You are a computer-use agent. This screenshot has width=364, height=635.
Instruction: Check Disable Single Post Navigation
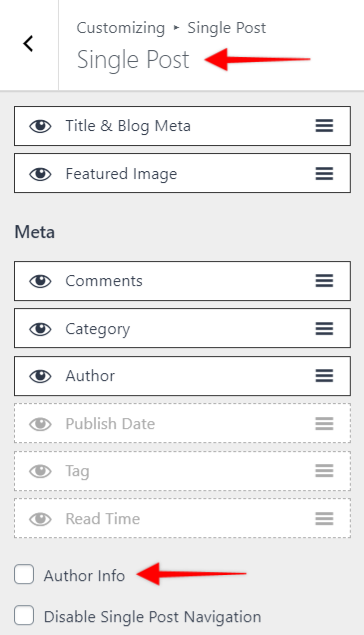[x=24, y=616]
